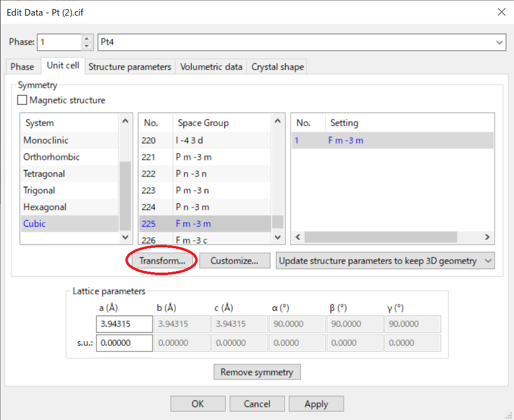Select space group 223 P m -3 n

205,190
